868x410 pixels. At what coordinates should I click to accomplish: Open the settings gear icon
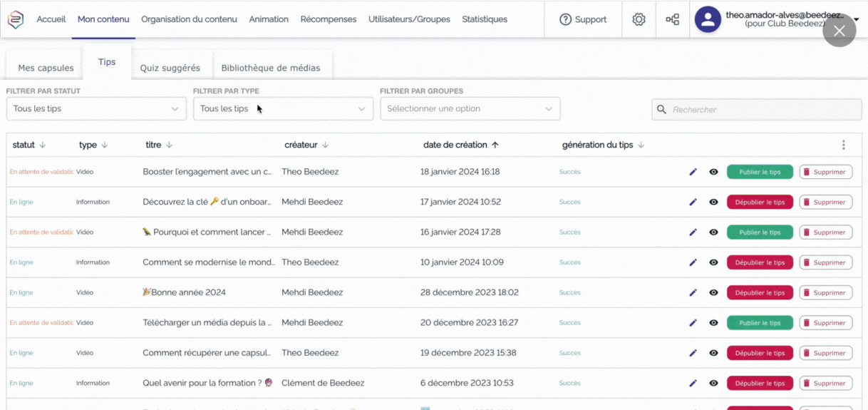pyautogui.click(x=639, y=19)
